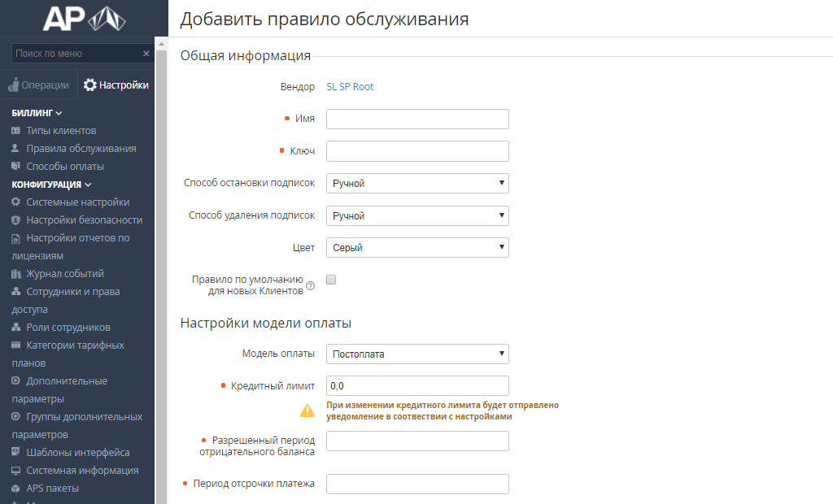Switch to the Операции tab

pos(39,85)
